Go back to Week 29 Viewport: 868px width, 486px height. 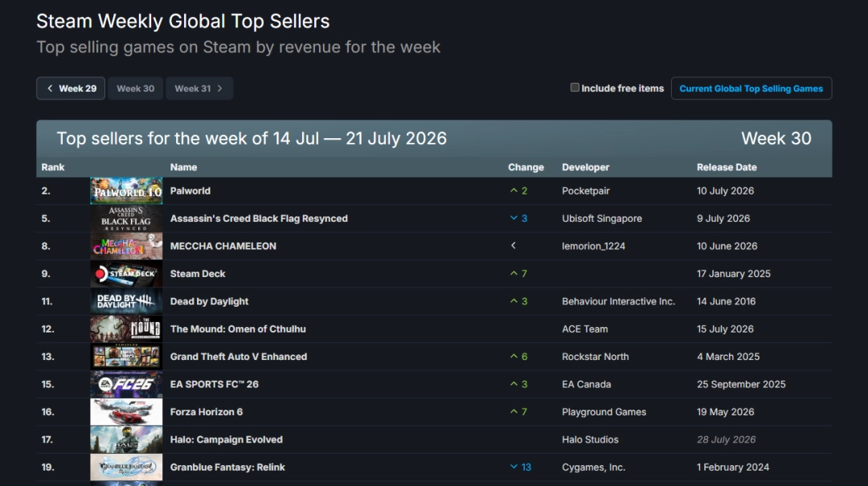click(x=71, y=88)
